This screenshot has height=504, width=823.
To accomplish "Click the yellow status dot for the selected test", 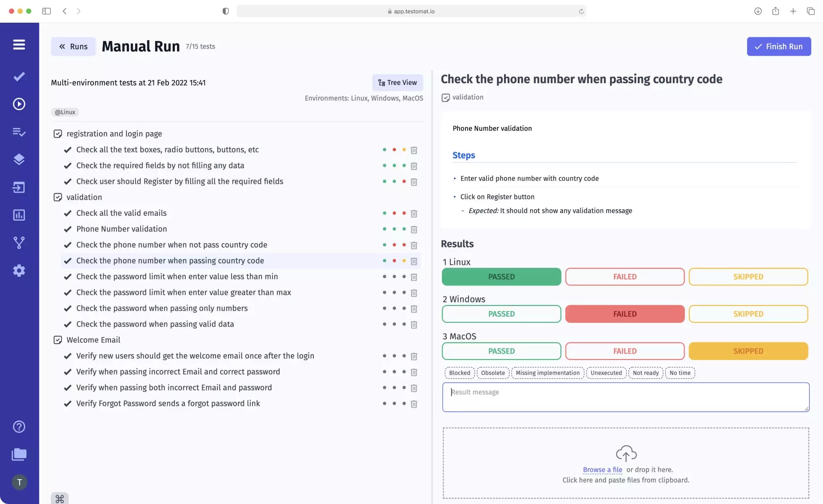I will pyautogui.click(x=404, y=260).
